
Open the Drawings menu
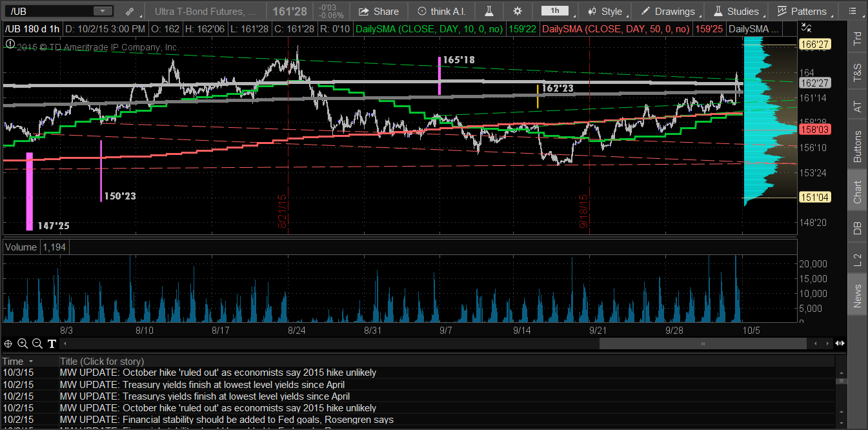[668, 12]
